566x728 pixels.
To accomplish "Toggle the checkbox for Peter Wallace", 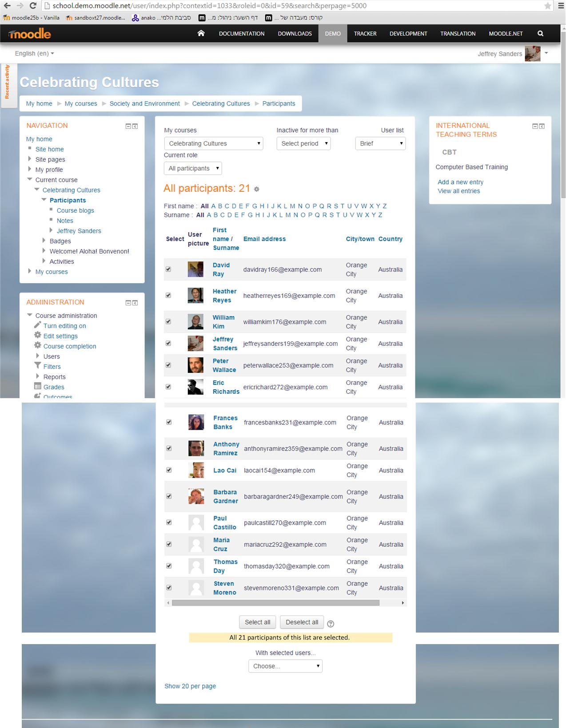I will tap(168, 365).
